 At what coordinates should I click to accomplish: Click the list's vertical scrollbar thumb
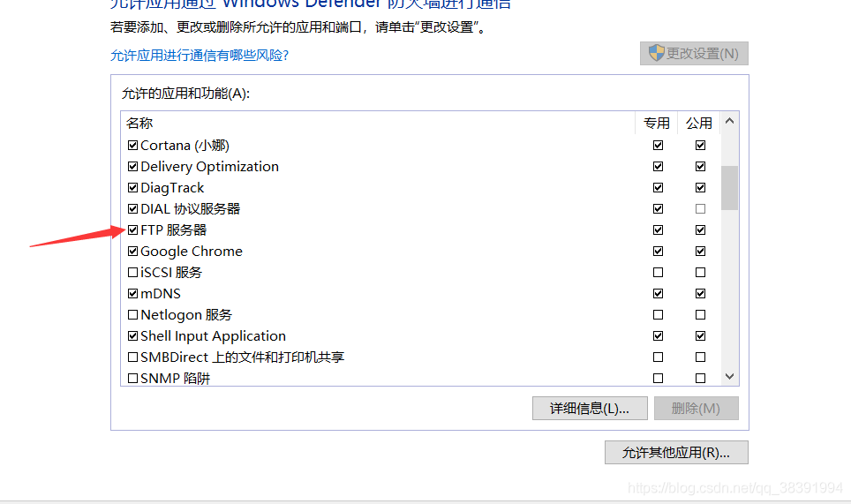click(729, 187)
